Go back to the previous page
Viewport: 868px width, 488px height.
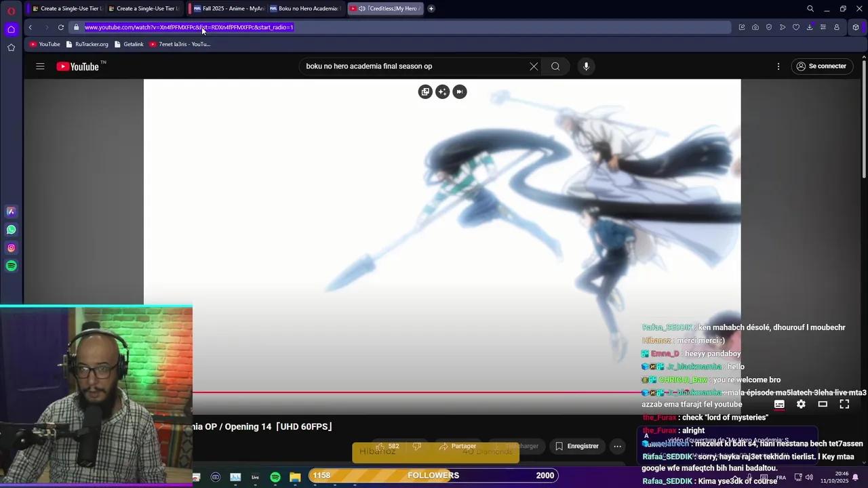31,27
